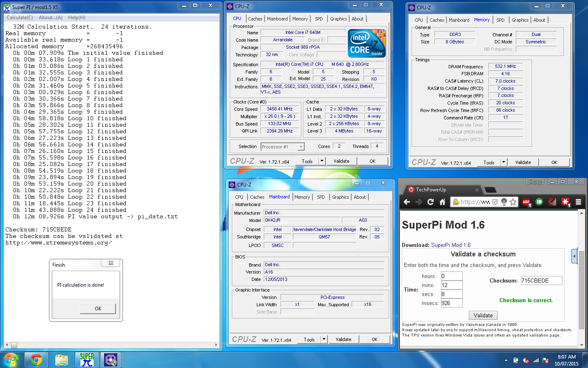Open About tab in top-right CPU-Z window
588x368 pixels.
[539, 20]
